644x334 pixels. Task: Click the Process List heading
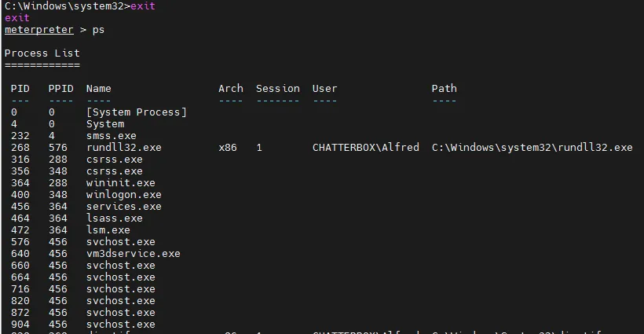point(42,53)
